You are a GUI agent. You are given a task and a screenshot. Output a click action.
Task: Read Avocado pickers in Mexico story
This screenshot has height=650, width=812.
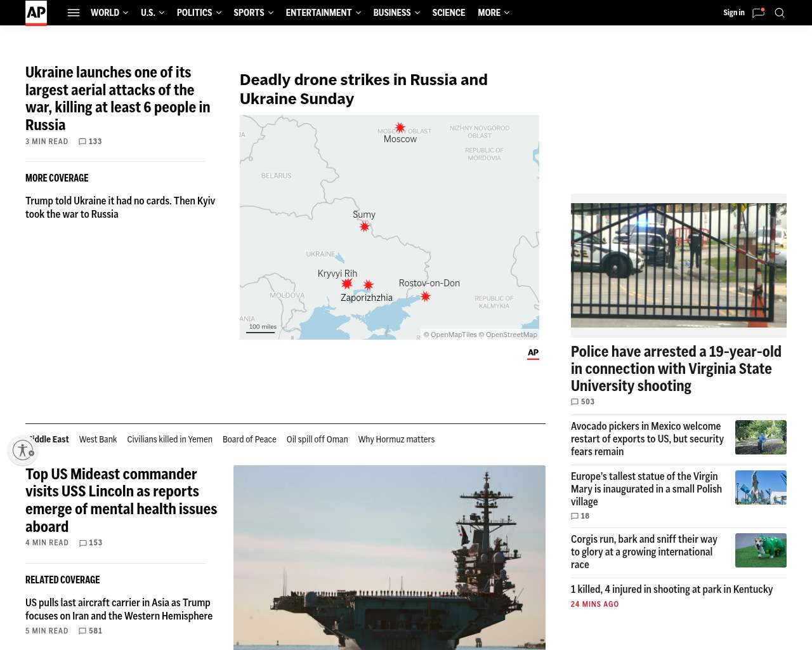pyautogui.click(x=647, y=439)
